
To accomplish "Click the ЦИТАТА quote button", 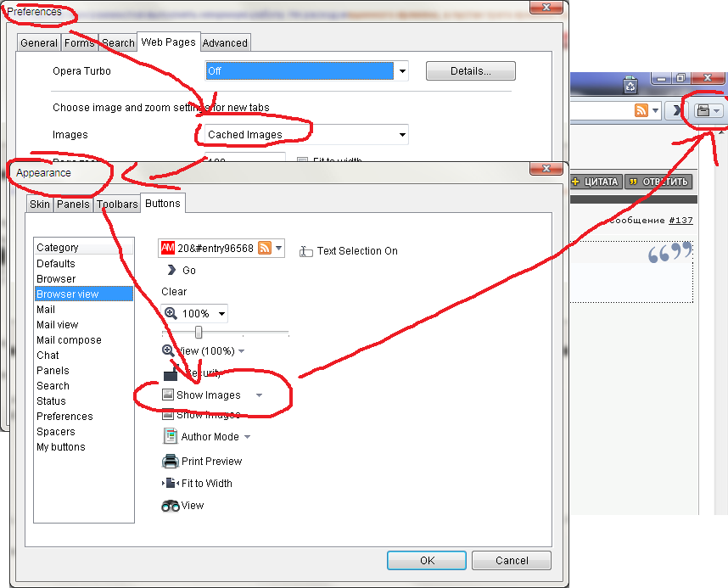I will pos(596,182).
